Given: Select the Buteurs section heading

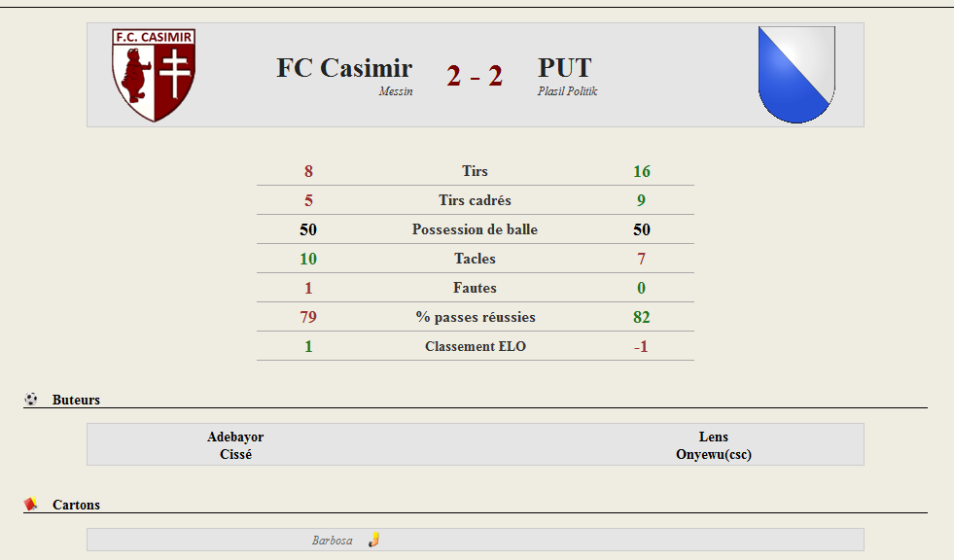Looking at the screenshot, I should (x=76, y=400).
